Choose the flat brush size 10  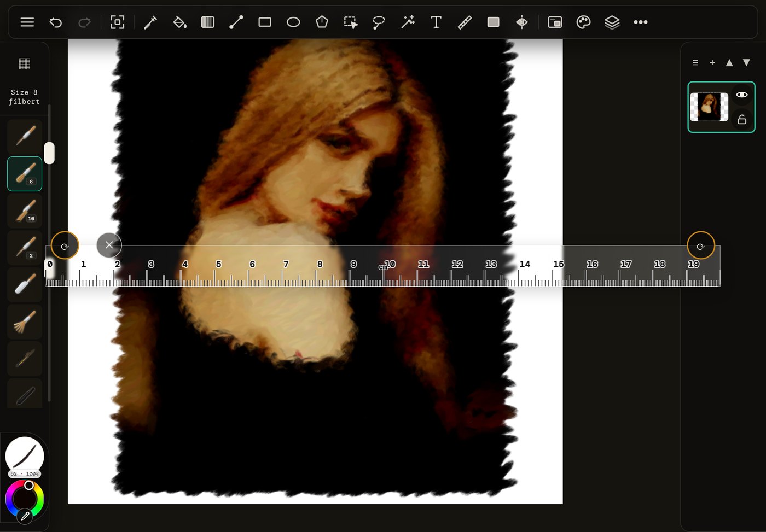click(25, 211)
